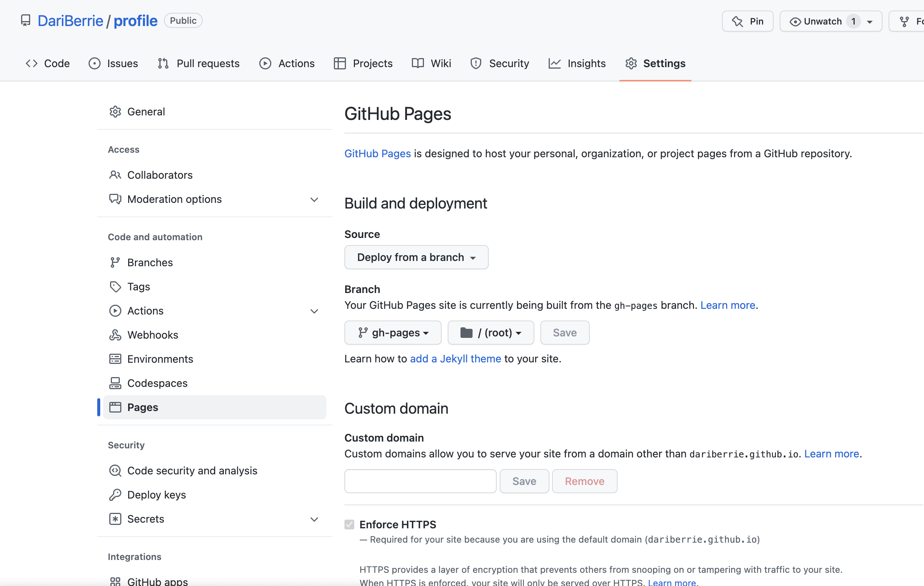Image resolution: width=924 pixels, height=586 pixels.
Task: Open the GitHub Pages documentation link
Action: pyautogui.click(x=378, y=153)
